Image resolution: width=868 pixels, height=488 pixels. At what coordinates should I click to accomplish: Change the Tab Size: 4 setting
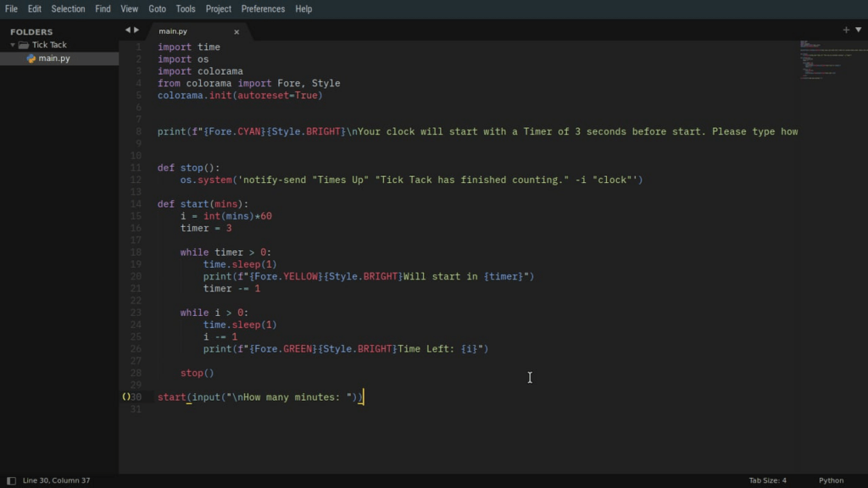767,480
